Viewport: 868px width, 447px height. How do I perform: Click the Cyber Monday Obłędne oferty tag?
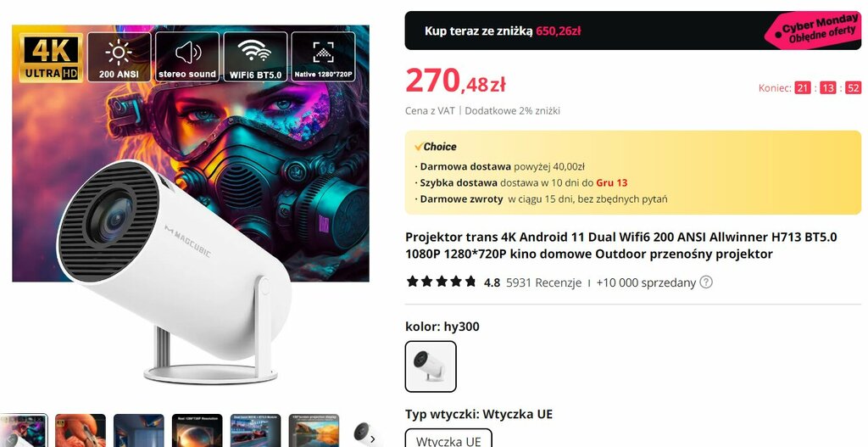click(x=814, y=31)
